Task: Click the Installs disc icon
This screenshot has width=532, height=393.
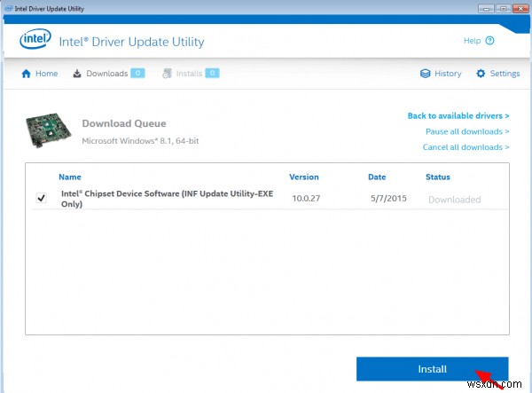Action: click(x=167, y=74)
